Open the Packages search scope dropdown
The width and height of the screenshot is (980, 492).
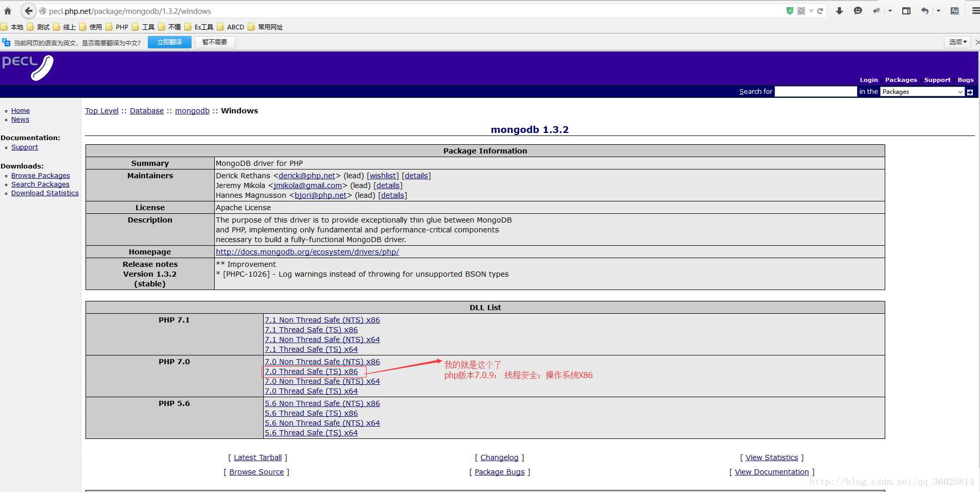(922, 92)
